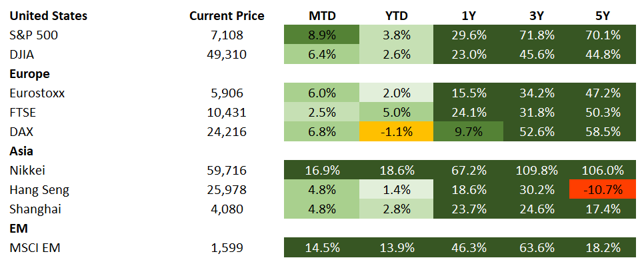
Task: Click Shanghai 1Y value 23.7%
Action: click(464, 209)
